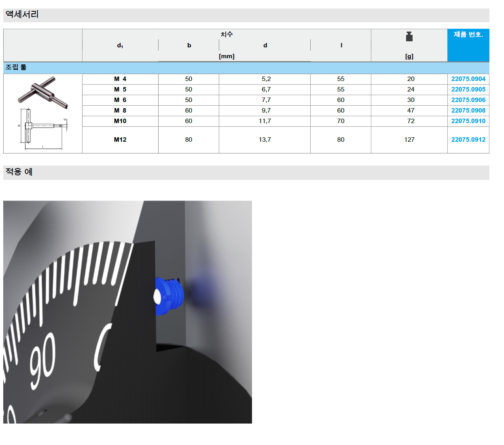
Task: Select the M 5 size cell
Action: point(120,89)
